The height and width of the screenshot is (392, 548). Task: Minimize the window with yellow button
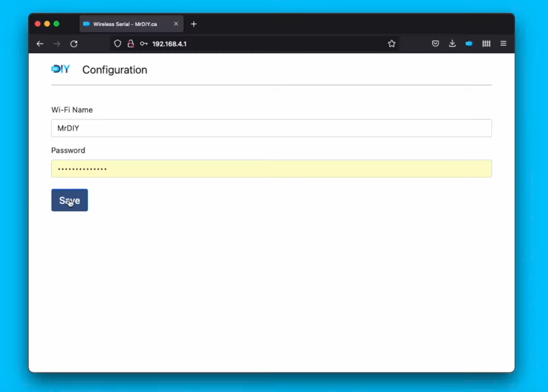[47, 24]
